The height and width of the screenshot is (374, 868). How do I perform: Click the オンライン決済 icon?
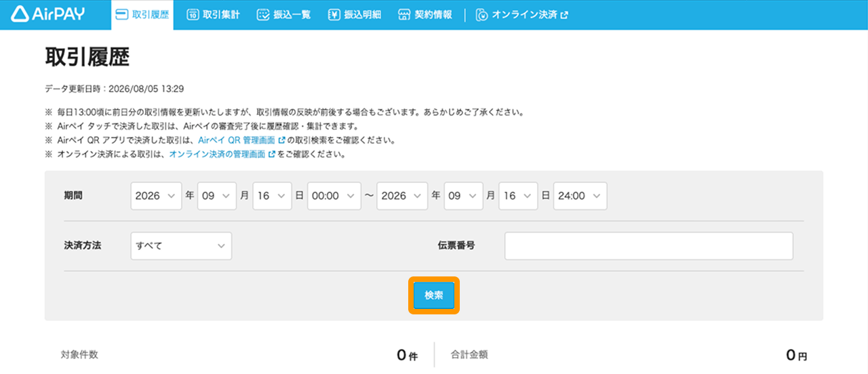click(x=482, y=15)
